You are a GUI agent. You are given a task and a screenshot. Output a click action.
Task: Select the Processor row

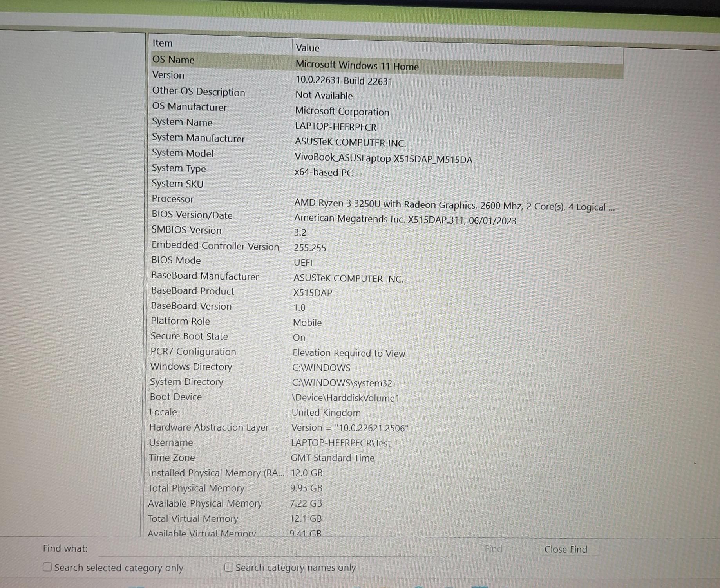pos(173,199)
